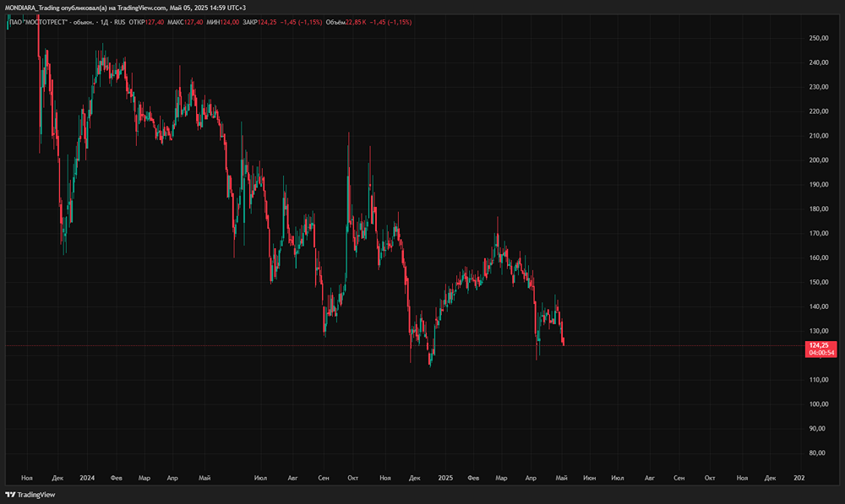Click the ПАО "МОСТОТРЕСТ" symbol name
This screenshot has height=504, width=845.
[x=38, y=22]
